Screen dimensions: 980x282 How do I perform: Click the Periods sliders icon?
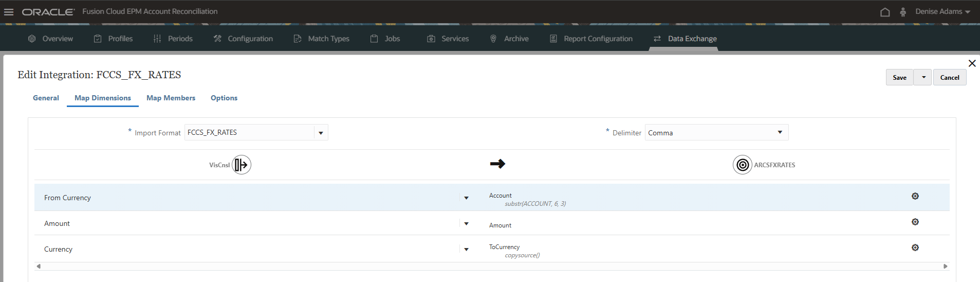(157, 39)
